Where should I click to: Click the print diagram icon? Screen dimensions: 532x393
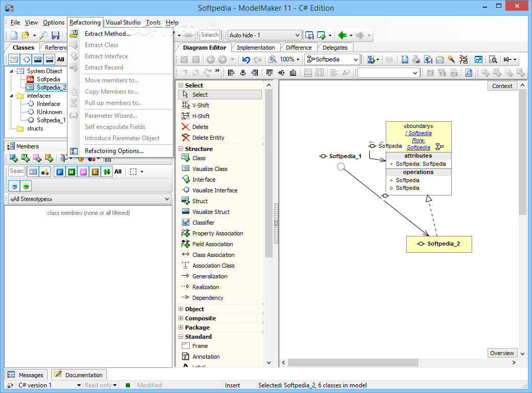[x=416, y=60]
